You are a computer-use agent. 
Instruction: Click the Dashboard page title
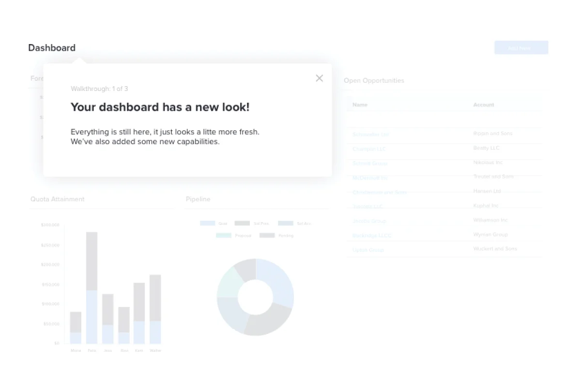(x=52, y=48)
